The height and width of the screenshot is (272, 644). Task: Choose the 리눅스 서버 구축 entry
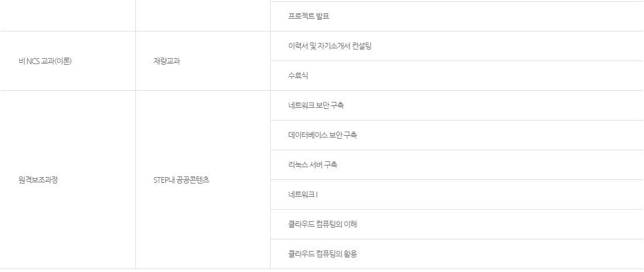pyautogui.click(x=313, y=165)
